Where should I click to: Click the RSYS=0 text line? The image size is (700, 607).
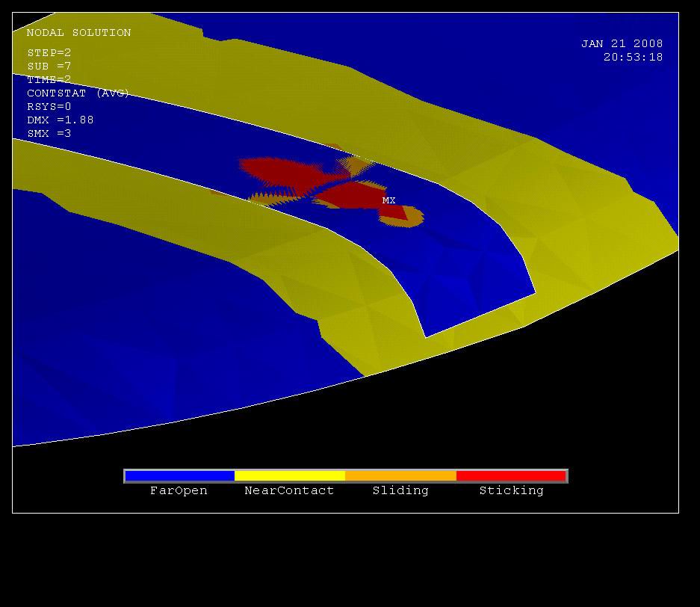point(49,106)
